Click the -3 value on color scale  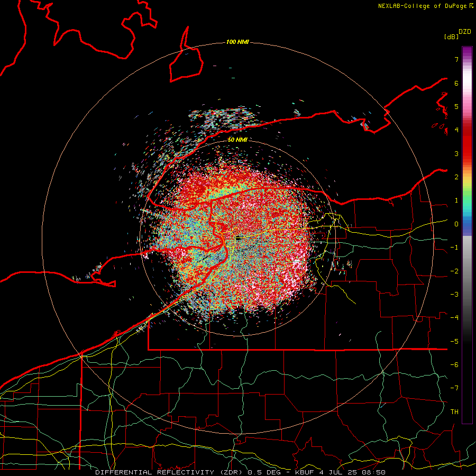pos(454,295)
